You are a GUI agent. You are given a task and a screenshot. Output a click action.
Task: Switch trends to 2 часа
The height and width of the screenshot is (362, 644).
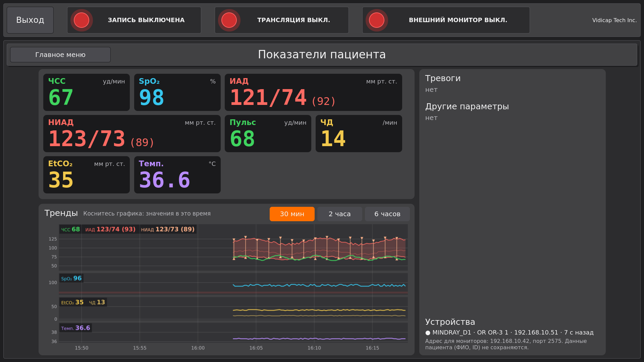click(x=340, y=214)
